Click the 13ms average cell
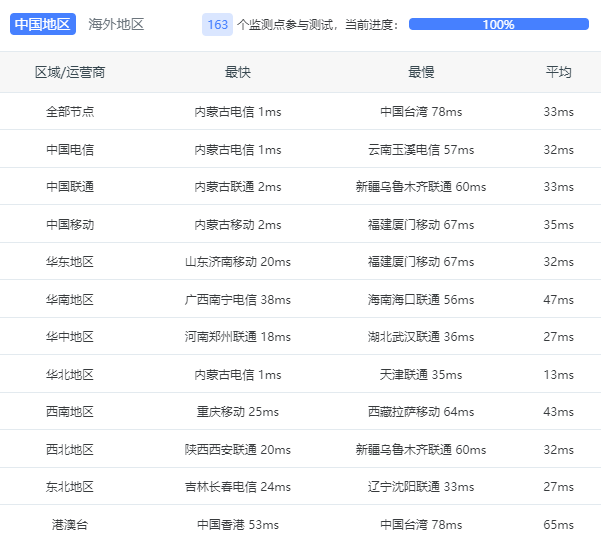Image resolution: width=601 pixels, height=541 pixels. (558, 375)
